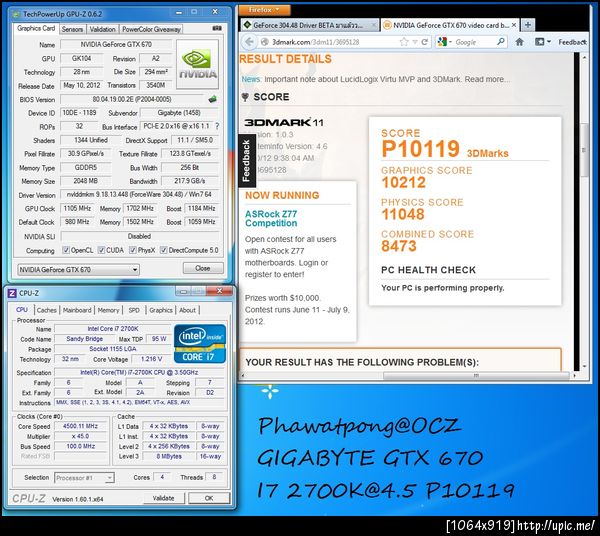Click the vertical Feedback side tab on the page
Screen dimensions: 600x536
pyautogui.click(x=246, y=161)
